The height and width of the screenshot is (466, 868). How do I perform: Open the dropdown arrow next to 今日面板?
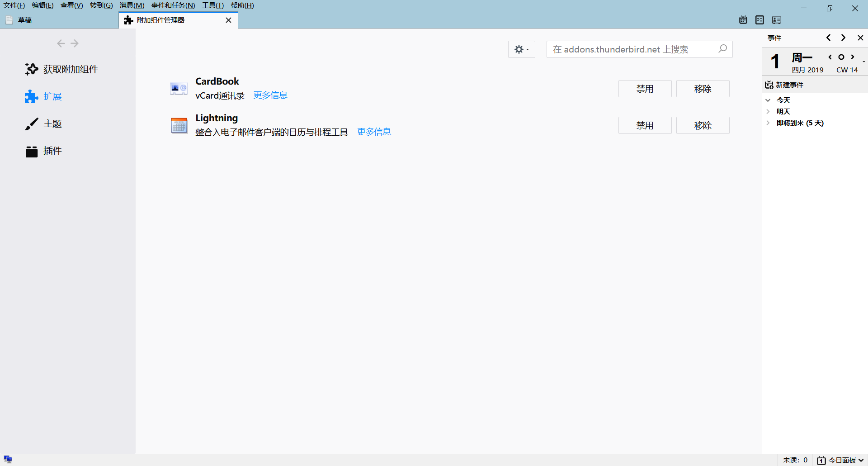(x=861, y=460)
